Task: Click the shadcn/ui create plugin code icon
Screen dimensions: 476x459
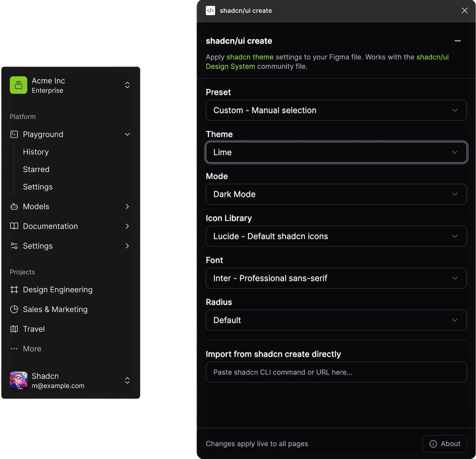Action: 210,11
